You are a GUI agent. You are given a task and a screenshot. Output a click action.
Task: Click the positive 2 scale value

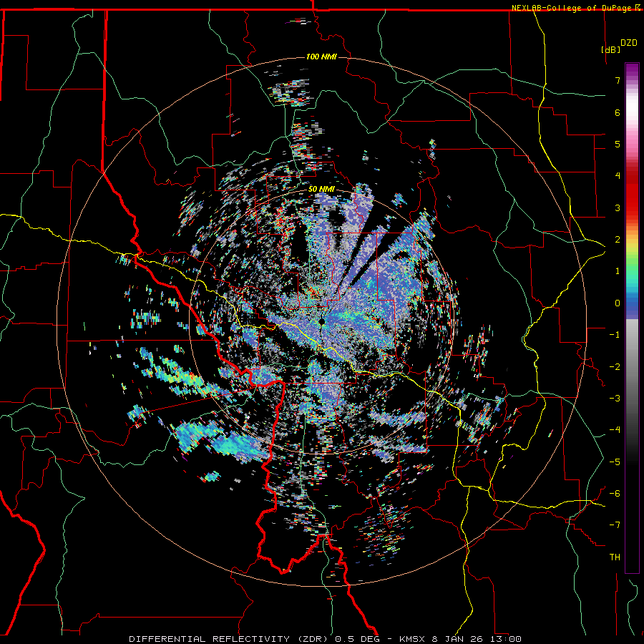(x=618, y=240)
